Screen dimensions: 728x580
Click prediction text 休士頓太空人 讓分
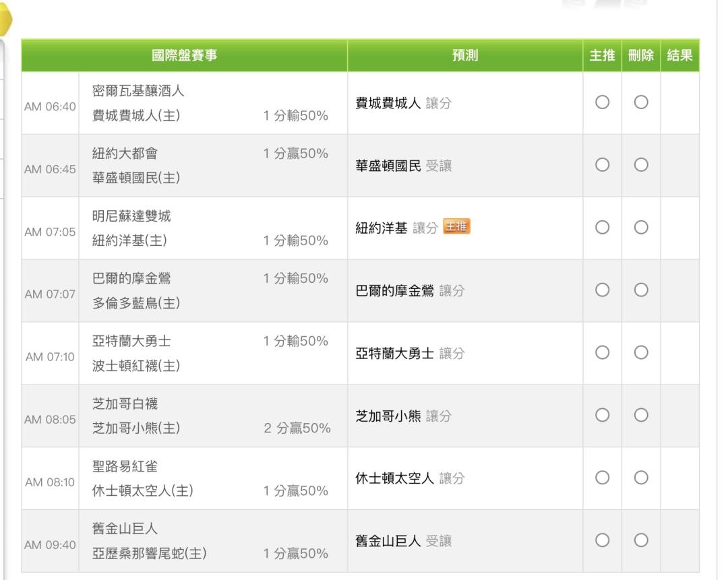[410, 478]
